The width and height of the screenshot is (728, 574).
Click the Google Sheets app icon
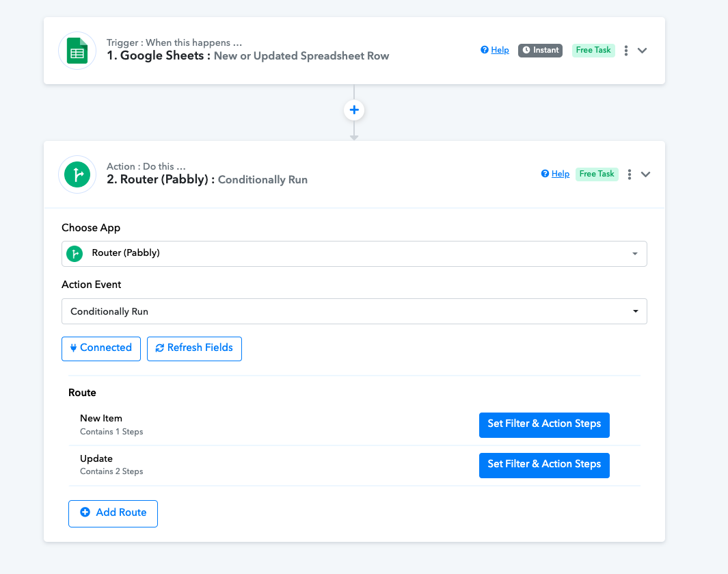77,50
